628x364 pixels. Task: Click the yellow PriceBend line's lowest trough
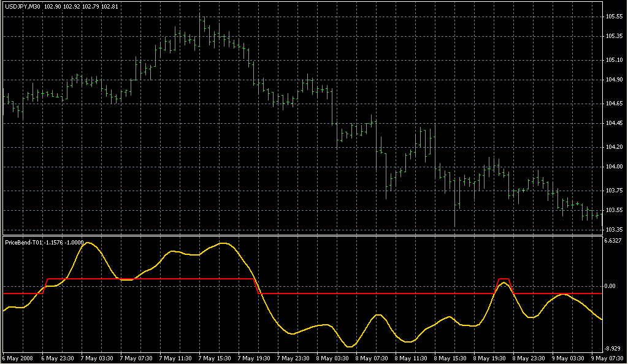[350, 347]
